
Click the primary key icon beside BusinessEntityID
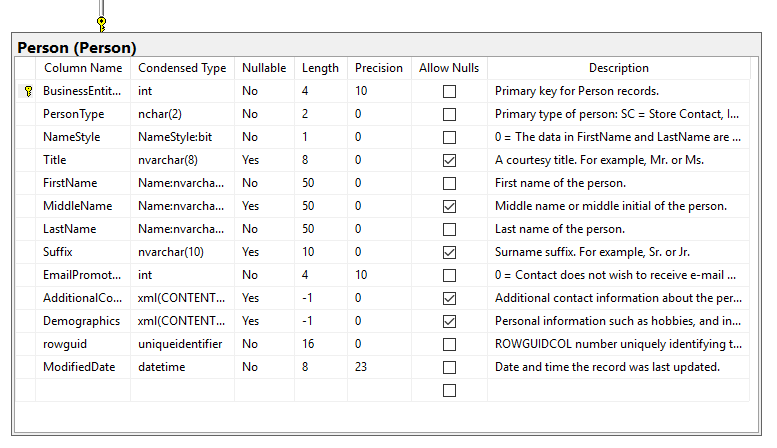pyautogui.click(x=27, y=91)
